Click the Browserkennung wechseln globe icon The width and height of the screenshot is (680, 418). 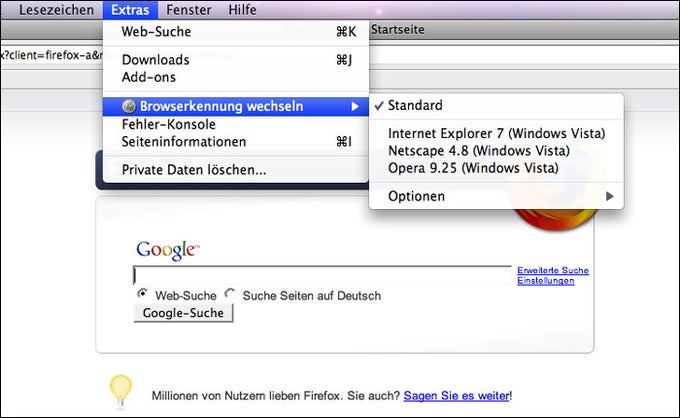pos(129,106)
